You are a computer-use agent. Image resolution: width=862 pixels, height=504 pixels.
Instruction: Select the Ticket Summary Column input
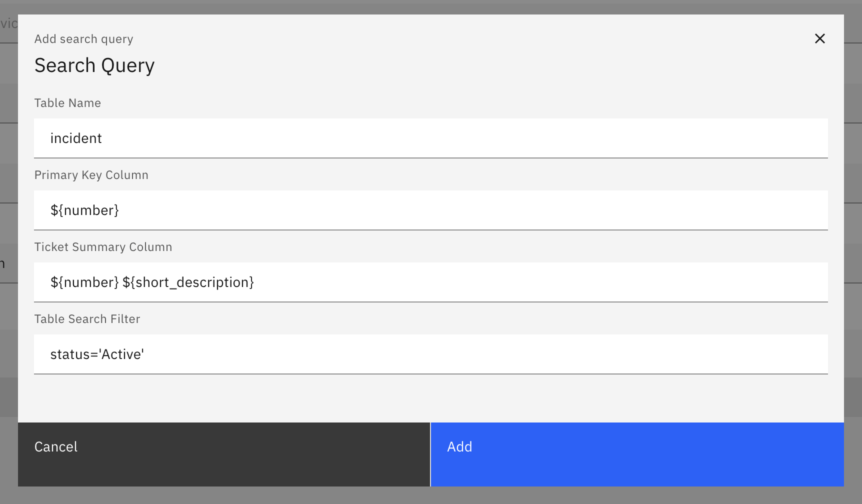coord(430,282)
